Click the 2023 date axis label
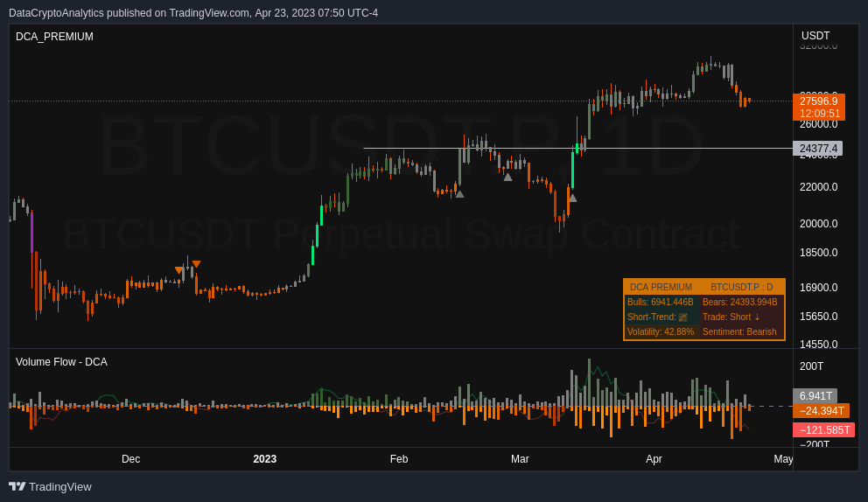Screen dimensions: 868x502 [264, 459]
